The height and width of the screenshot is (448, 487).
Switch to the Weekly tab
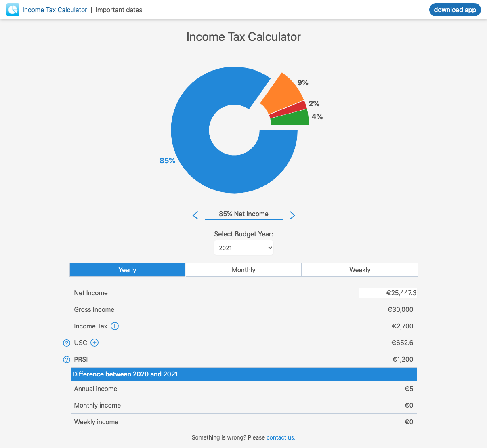click(359, 269)
